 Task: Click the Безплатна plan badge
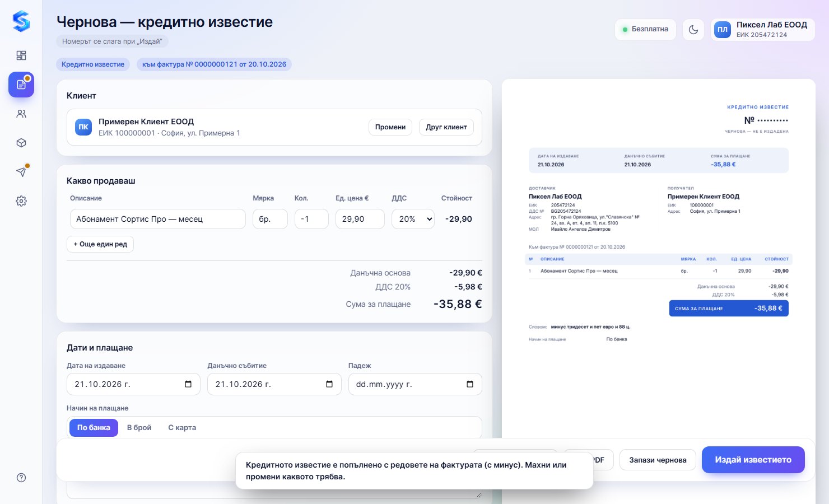click(645, 29)
